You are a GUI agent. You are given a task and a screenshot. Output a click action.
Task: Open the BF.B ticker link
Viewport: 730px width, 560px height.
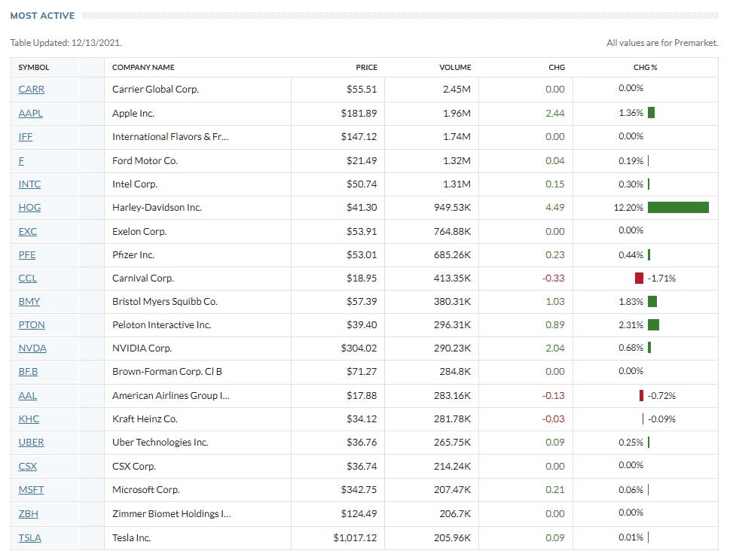pos(28,372)
